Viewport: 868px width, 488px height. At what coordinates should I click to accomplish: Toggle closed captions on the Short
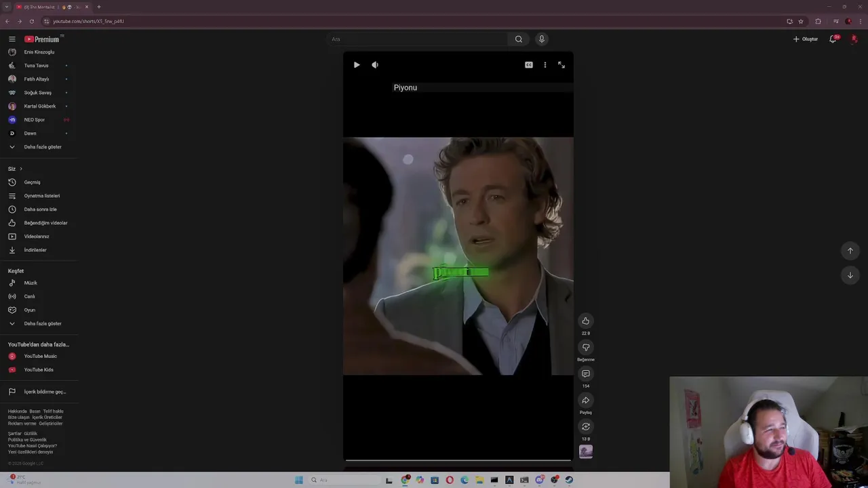(x=529, y=65)
